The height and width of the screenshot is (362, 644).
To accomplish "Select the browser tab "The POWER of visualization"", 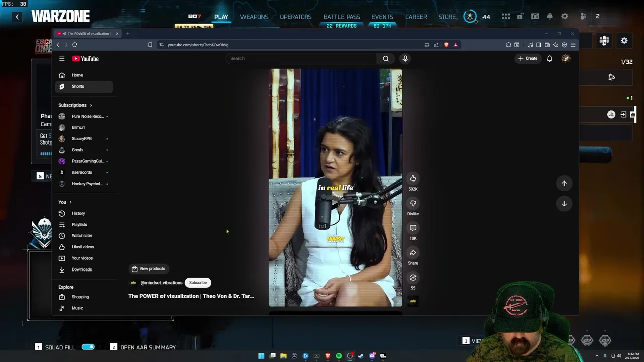I will (x=87, y=34).
